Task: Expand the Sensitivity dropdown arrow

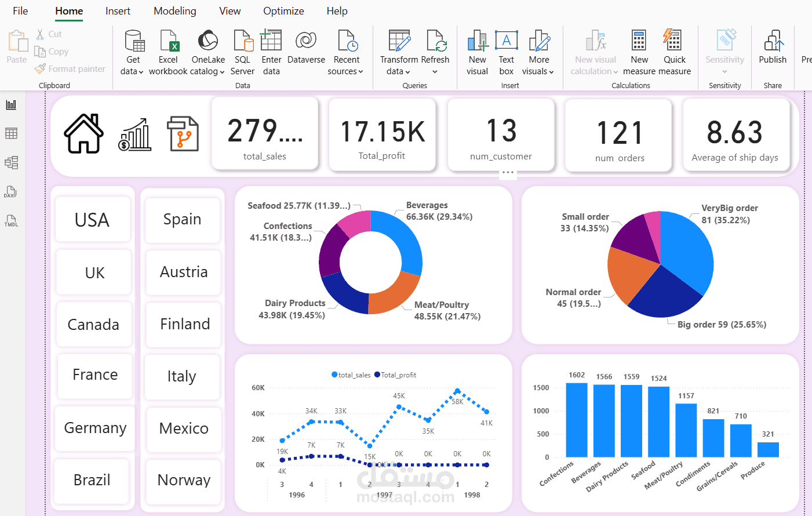Action: pyautogui.click(x=724, y=72)
